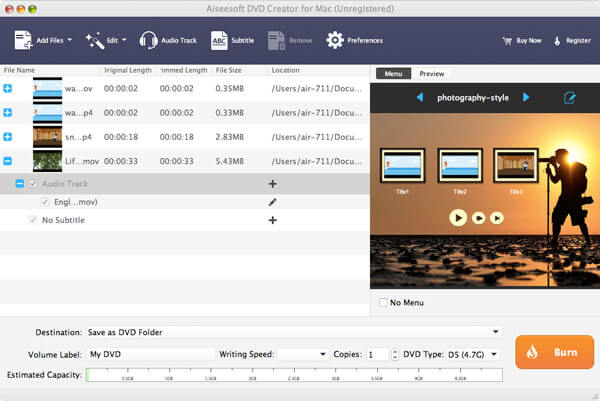
Task: Open the Add Files dropdown arrow
Action: pos(70,40)
